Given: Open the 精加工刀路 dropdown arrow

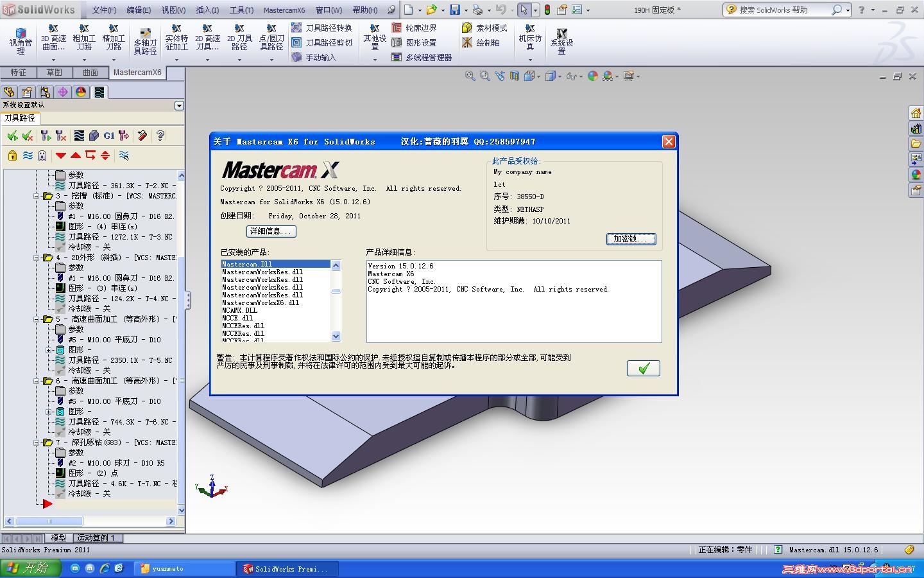Looking at the screenshot, I should pyautogui.click(x=114, y=60).
